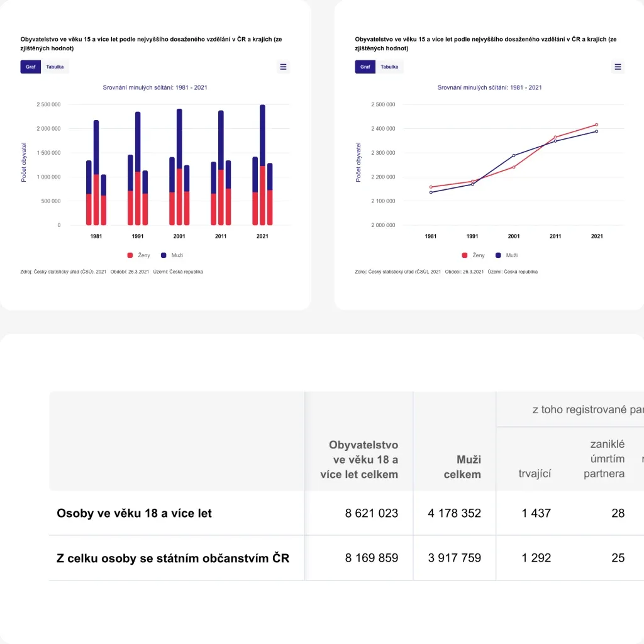644x644 pixels.
Task: Click the Muži 2001 data point on the line chart
Action: point(514,155)
